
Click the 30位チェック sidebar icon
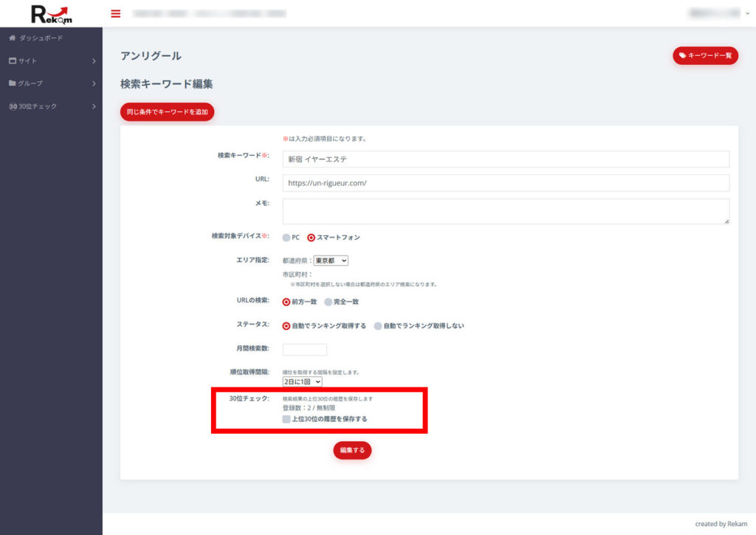pyautogui.click(x=13, y=106)
